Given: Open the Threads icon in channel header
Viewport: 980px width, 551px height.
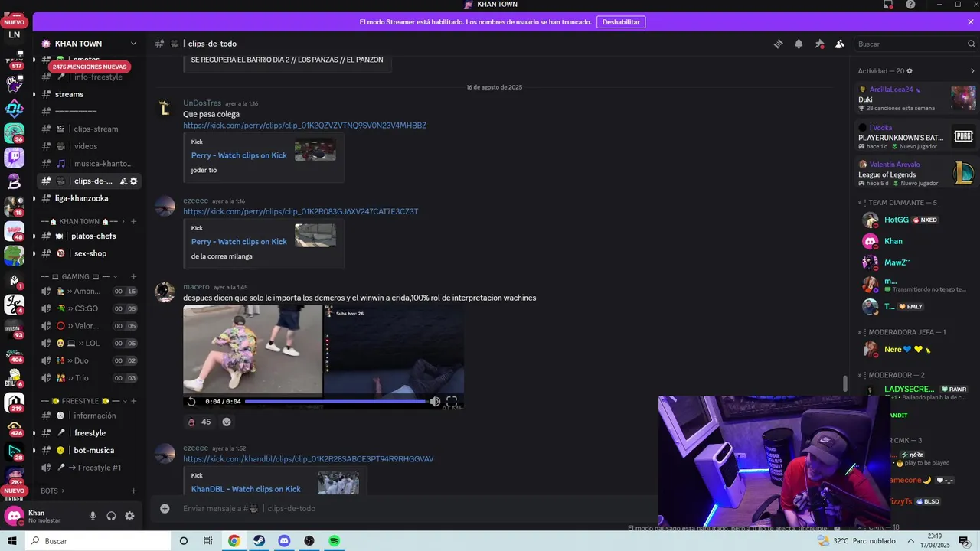Looking at the screenshot, I should 778,44.
